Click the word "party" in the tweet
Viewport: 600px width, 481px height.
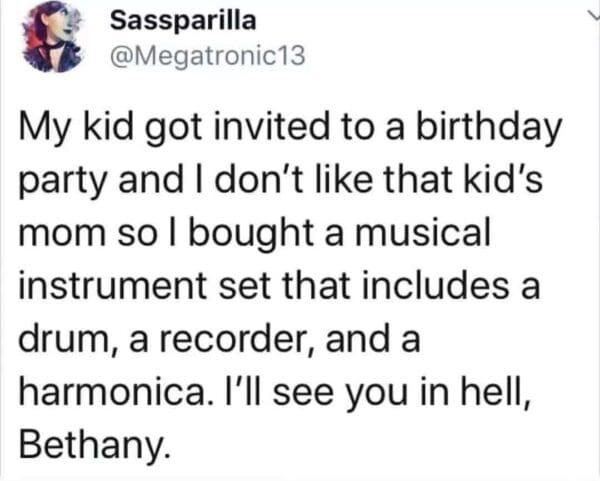(x=58, y=182)
